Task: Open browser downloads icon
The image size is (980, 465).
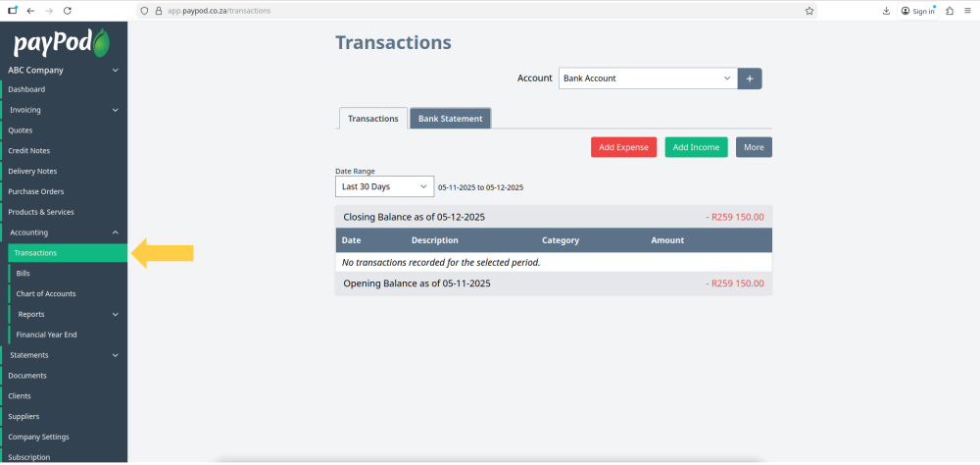Action: point(886,11)
